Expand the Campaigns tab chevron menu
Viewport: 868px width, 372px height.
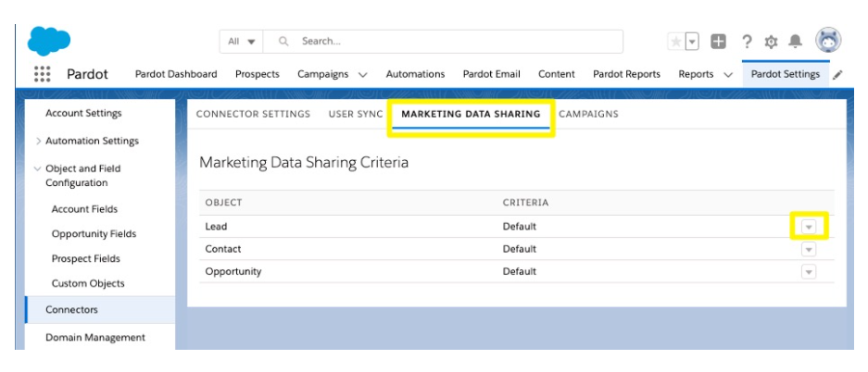pos(362,75)
